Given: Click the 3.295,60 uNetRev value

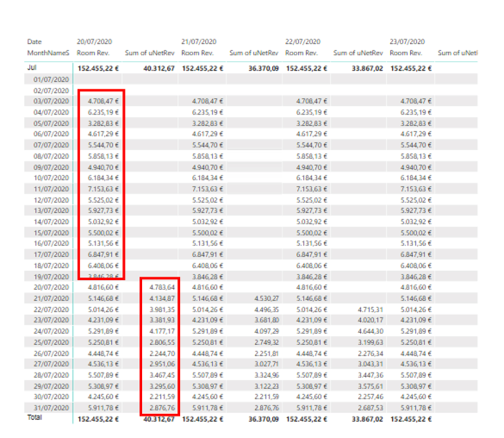Looking at the screenshot, I should point(162,386).
